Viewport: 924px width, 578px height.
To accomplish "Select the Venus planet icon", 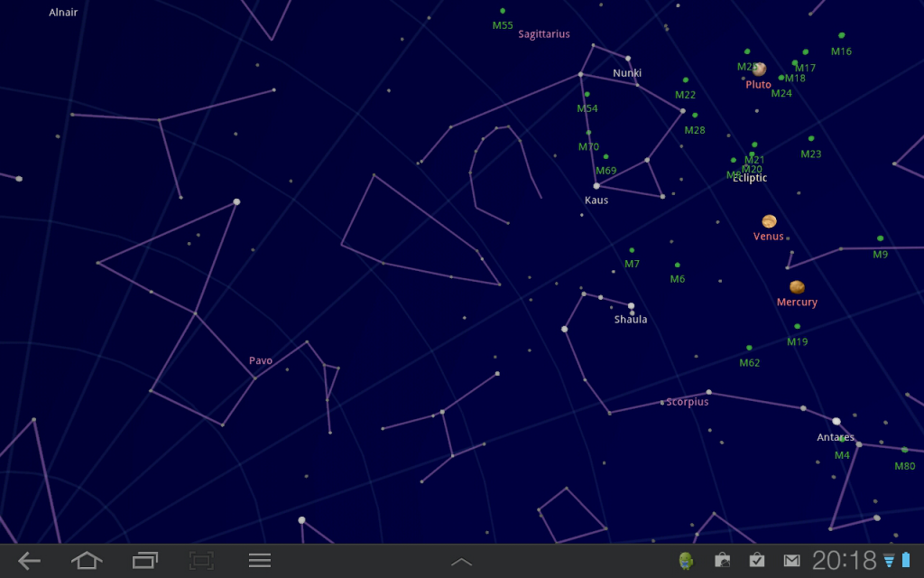I will click(769, 221).
